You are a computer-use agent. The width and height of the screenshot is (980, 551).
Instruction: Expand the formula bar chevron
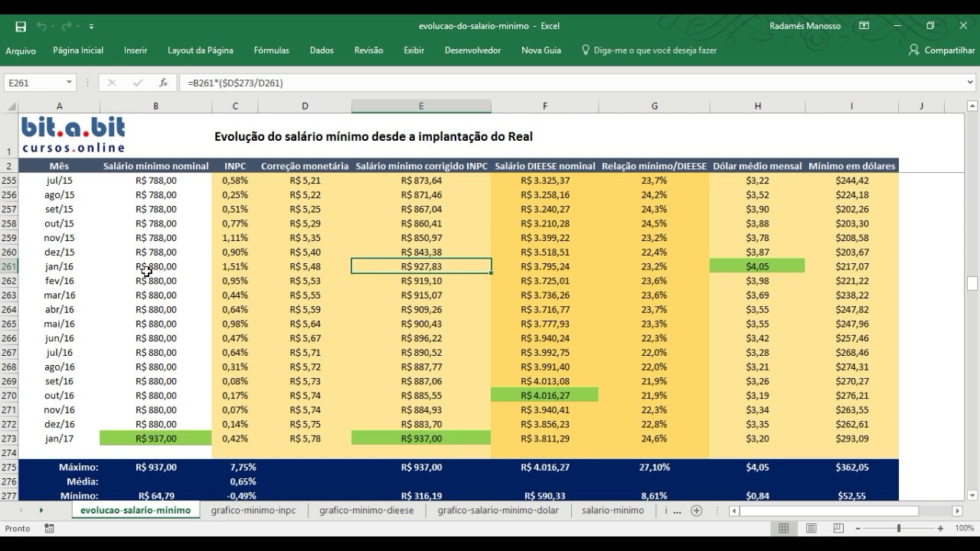point(971,83)
